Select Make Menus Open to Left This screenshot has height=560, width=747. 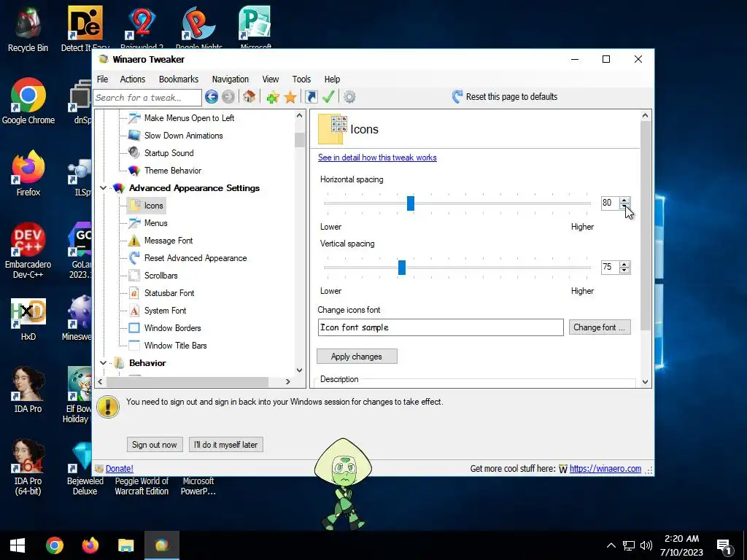(x=189, y=118)
